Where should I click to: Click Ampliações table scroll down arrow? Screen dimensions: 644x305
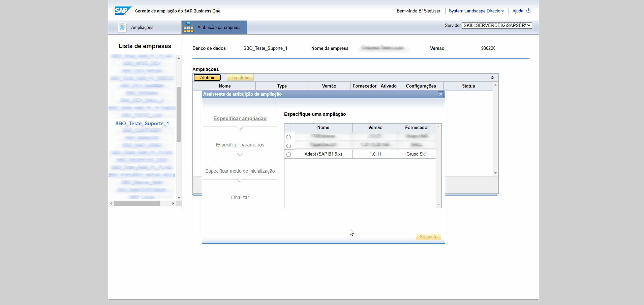(495, 173)
